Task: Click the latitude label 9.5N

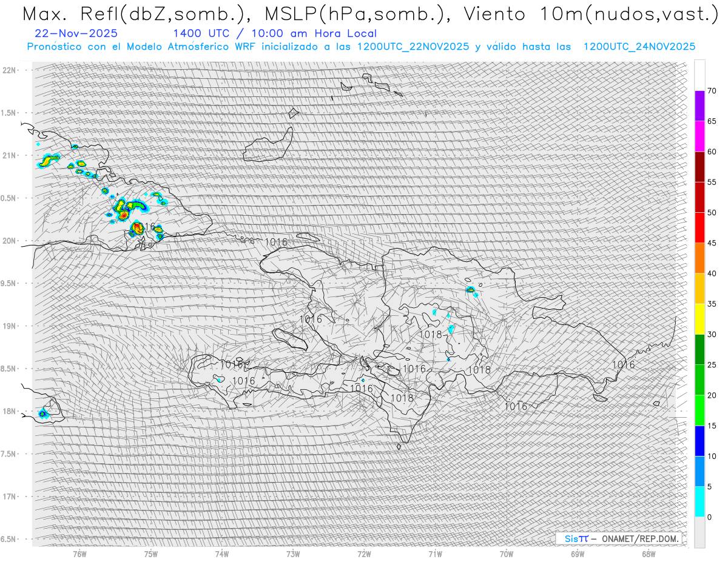Action: click(x=9, y=283)
